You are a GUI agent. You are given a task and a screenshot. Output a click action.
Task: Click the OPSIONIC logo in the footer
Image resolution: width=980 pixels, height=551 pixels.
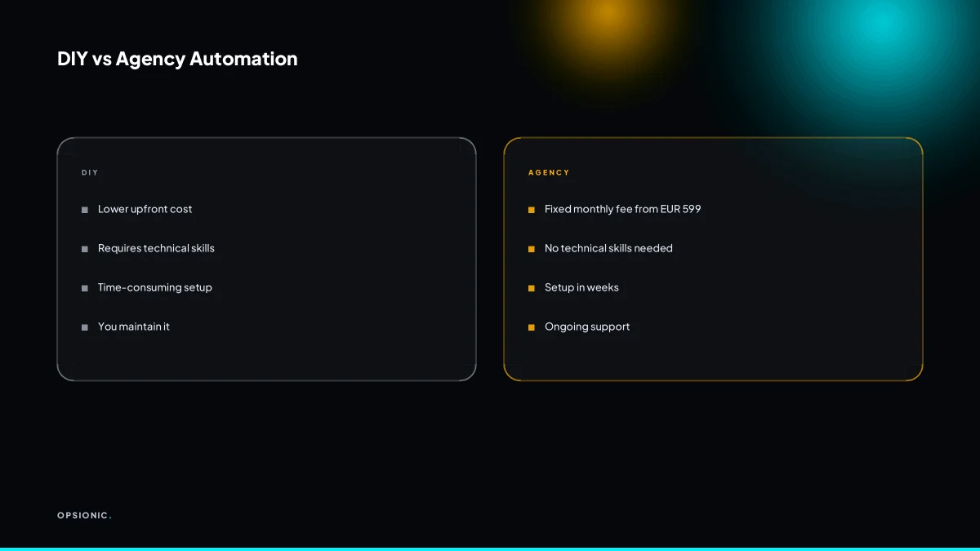pos(84,515)
